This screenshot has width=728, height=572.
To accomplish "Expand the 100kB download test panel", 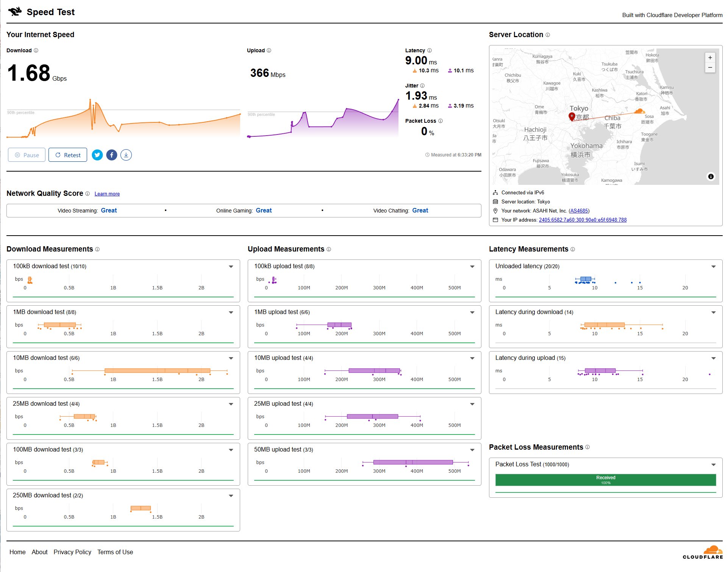I will (x=231, y=267).
